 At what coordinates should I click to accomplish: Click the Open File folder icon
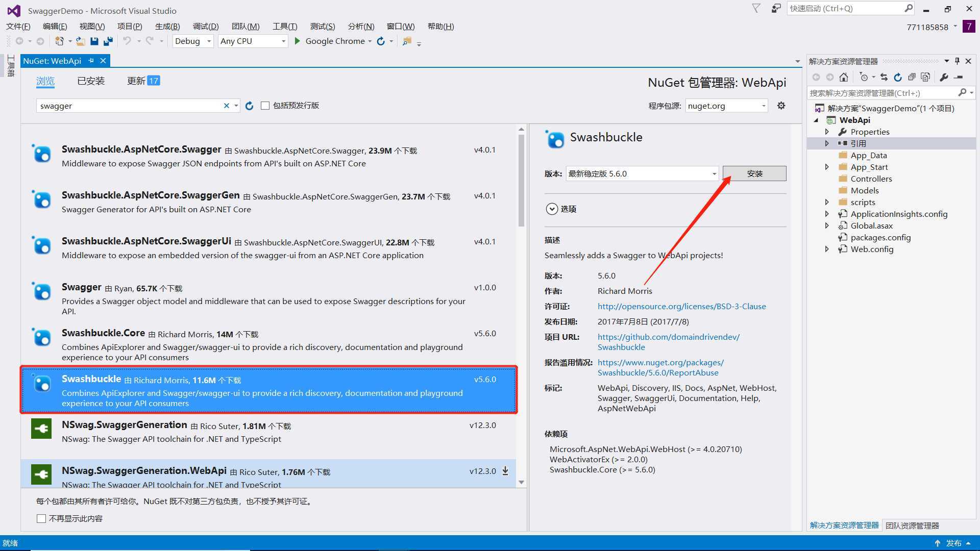[80, 41]
